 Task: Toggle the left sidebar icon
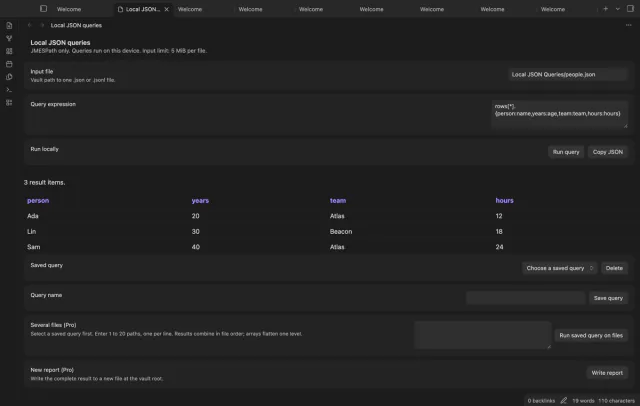(x=44, y=9)
